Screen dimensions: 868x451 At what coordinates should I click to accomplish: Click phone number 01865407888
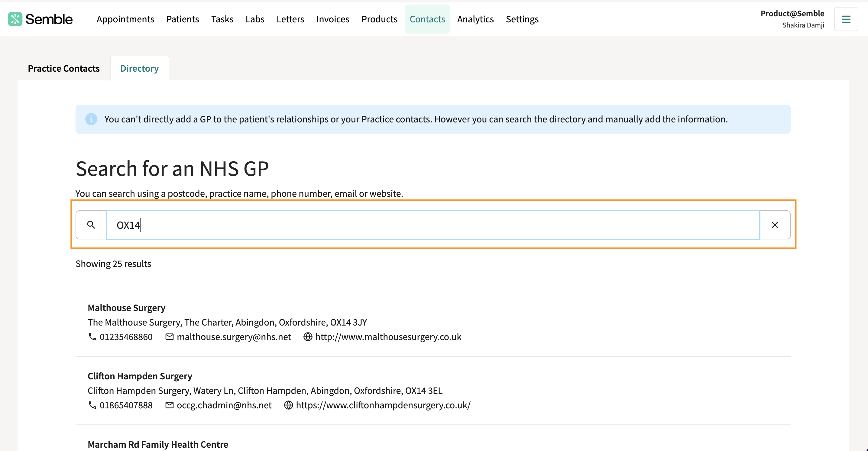pos(126,405)
